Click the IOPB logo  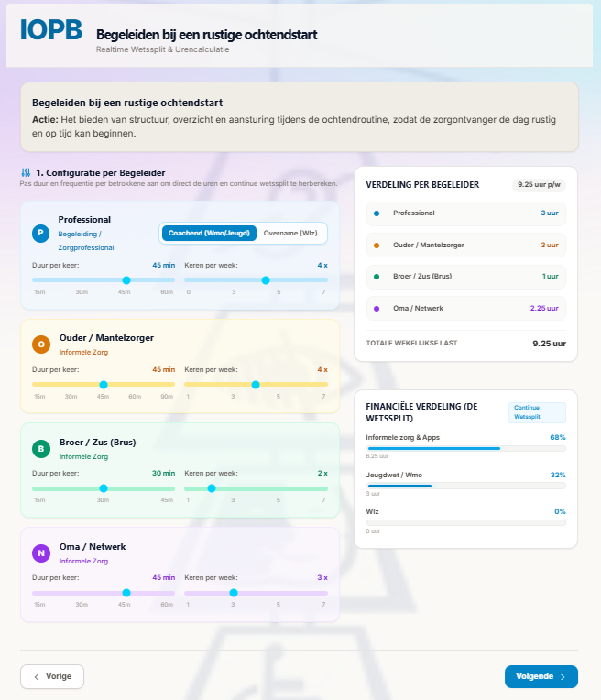[x=51, y=30]
